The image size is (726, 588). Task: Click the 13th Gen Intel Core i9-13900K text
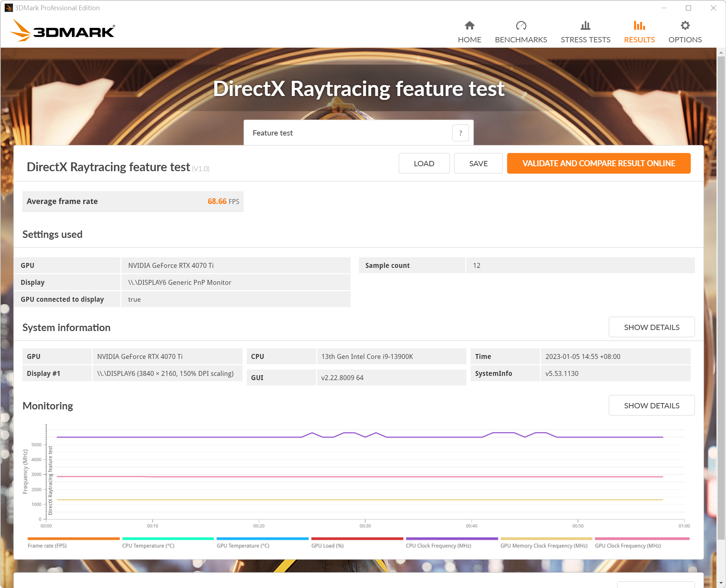click(x=367, y=356)
